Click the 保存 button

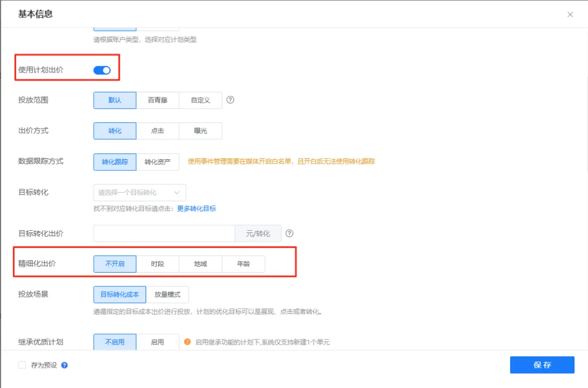(x=542, y=365)
